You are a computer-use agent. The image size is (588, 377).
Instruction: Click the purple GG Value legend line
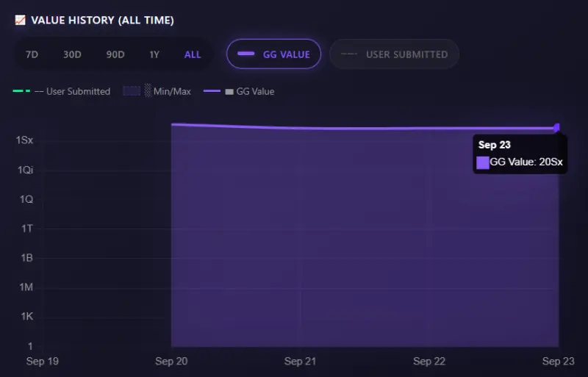(212, 91)
